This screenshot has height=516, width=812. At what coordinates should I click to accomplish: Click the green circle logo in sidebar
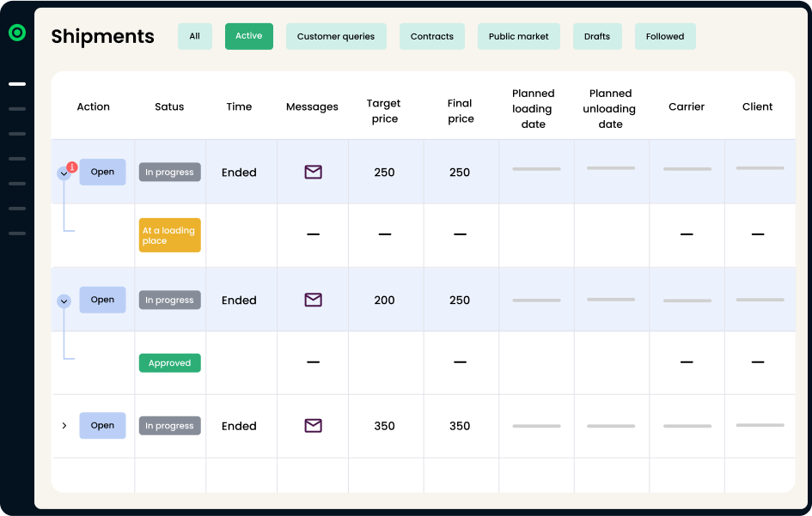coord(17,33)
